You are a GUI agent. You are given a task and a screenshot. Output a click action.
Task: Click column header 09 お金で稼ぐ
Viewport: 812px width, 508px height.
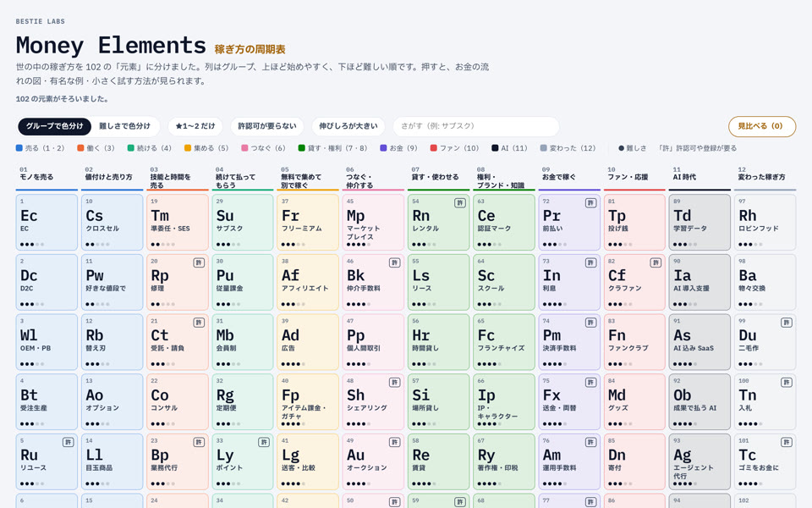coord(569,177)
